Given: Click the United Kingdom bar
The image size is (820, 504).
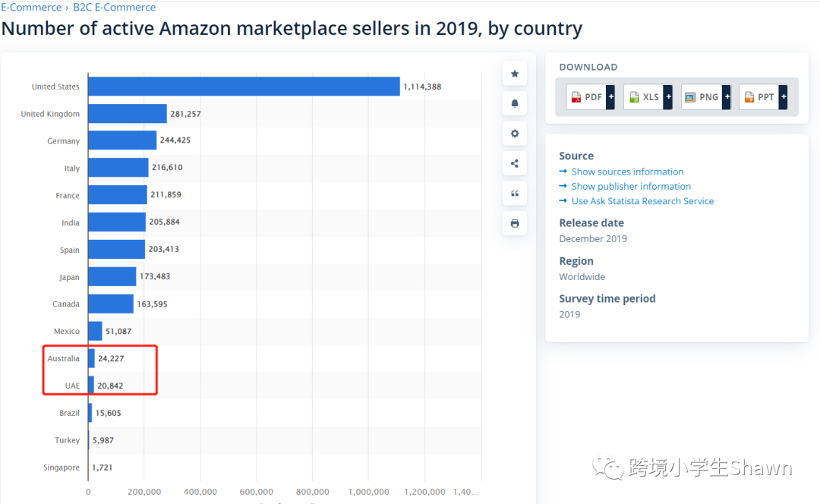Looking at the screenshot, I should [128, 114].
